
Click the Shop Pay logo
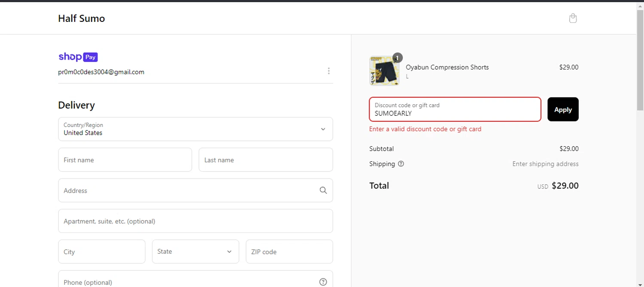pos(78,57)
